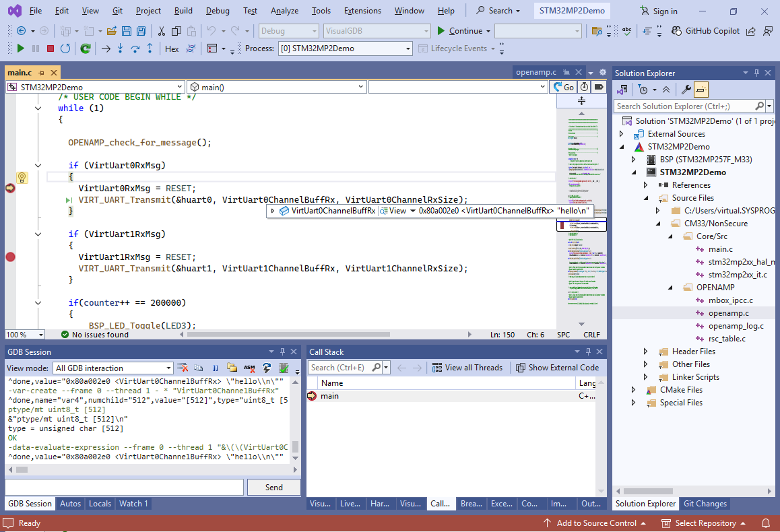Viewport: 780px width, 532px height.
Task: Click the Break All pause icon
Action: click(x=35, y=48)
